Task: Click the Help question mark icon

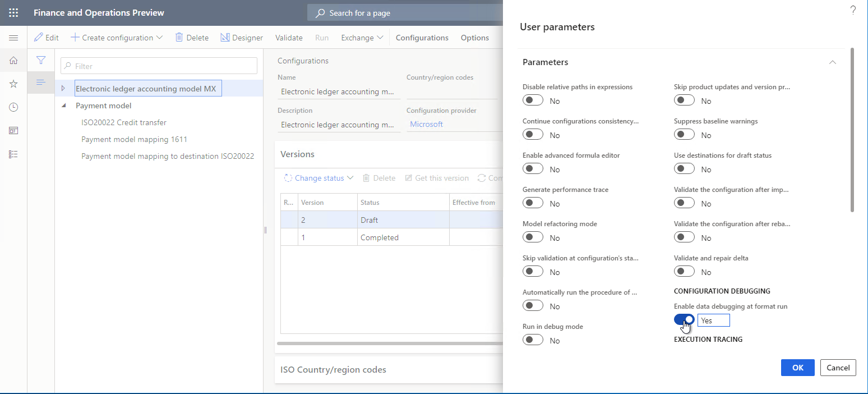Action: [x=853, y=10]
